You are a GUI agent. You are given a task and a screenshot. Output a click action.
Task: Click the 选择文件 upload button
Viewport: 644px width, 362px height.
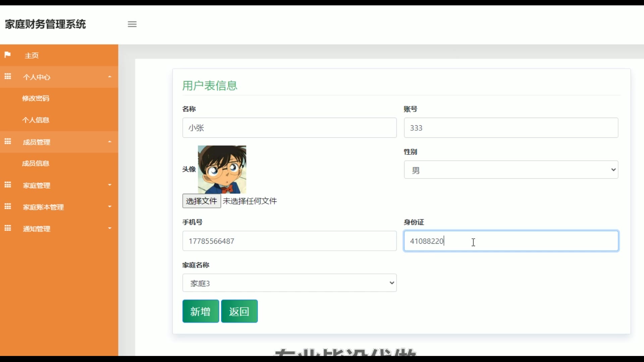[201, 201]
